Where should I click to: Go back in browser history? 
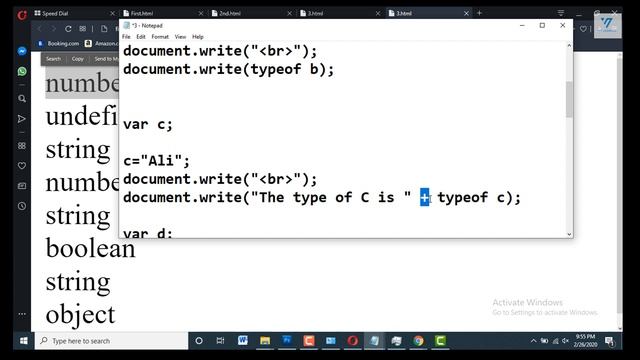pyautogui.click(x=40, y=29)
